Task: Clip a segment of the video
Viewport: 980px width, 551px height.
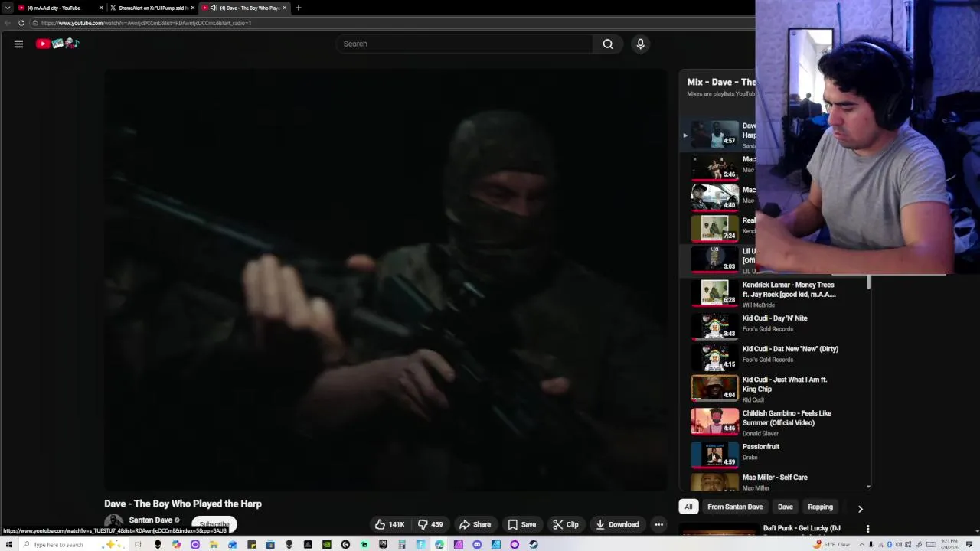Action: pyautogui.click(x=566, y=524)
